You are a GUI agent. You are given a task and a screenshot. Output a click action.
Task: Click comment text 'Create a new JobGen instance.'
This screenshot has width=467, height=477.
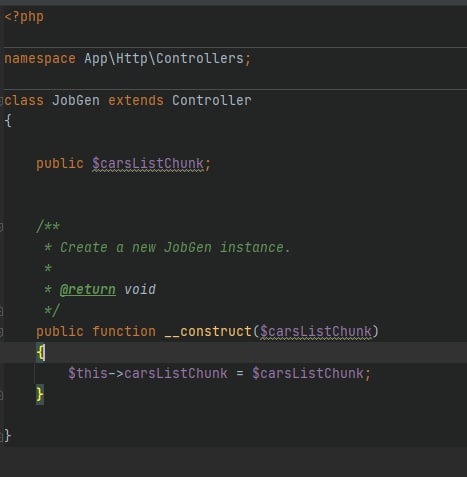175,248
